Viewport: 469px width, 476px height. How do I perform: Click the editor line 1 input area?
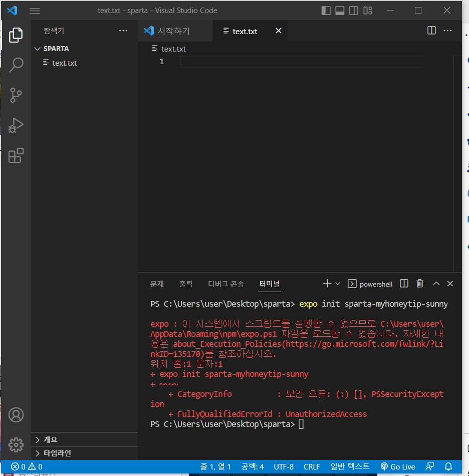(x=302, y=62)
